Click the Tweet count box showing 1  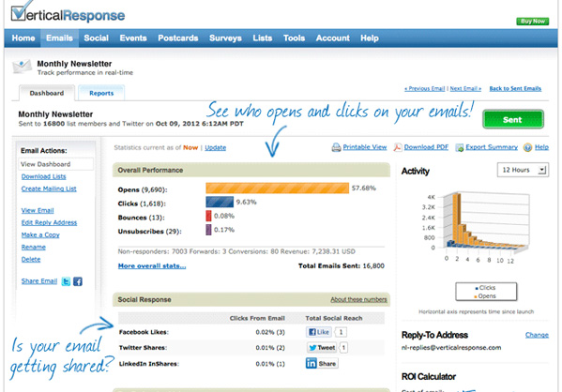point(343,348)
